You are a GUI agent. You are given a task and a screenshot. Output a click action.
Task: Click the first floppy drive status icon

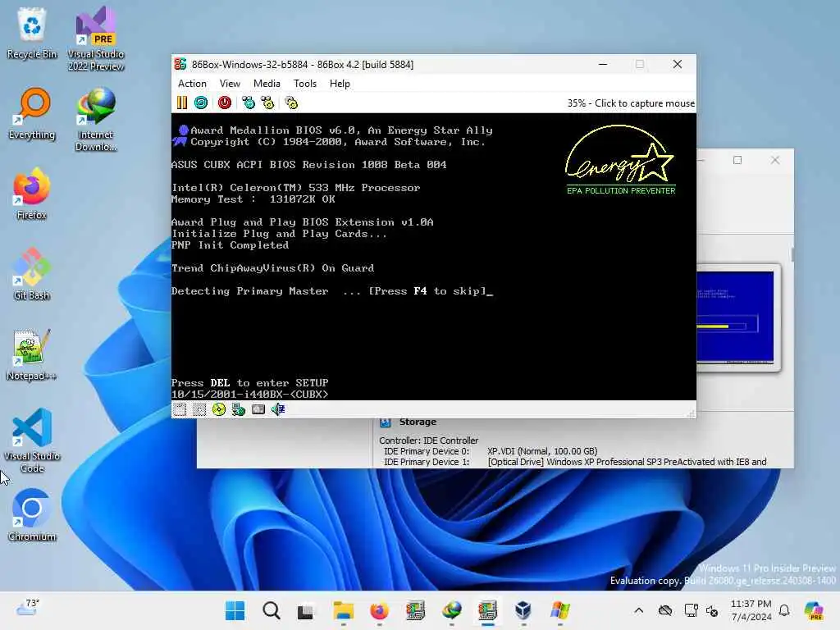(x=180, y=410)
